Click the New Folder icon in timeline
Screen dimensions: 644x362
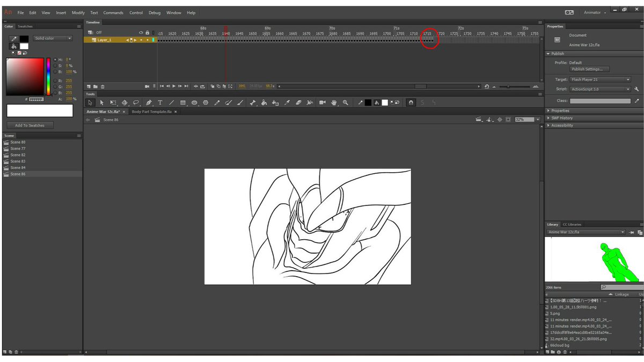pyautogui.click(x=96, y=86)
